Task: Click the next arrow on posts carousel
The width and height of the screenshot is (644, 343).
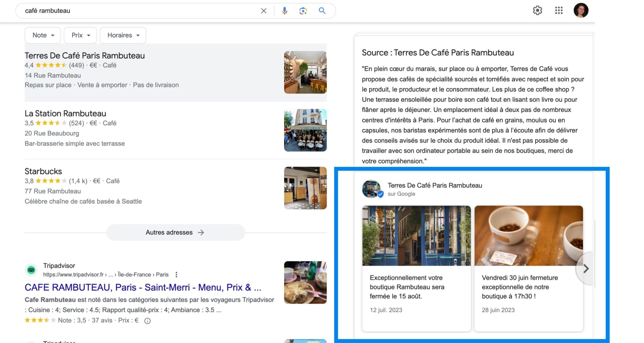Action: tap(586, 269)
